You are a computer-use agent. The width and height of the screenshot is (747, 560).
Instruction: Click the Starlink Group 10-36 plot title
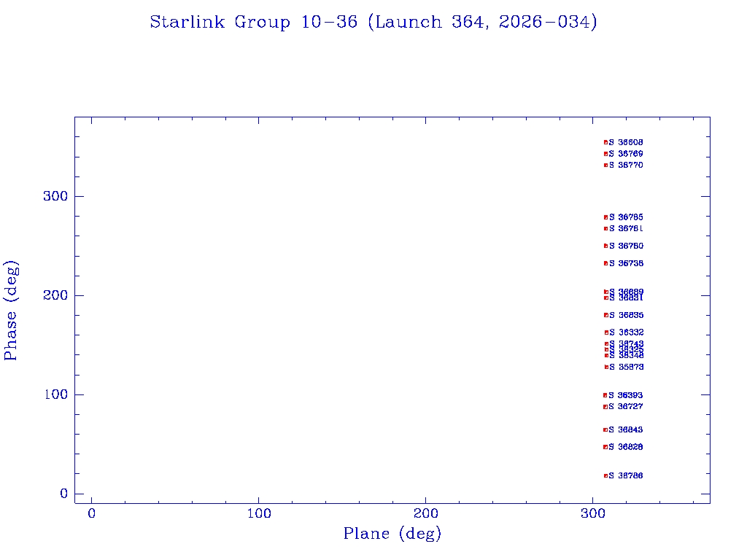(x=373, y=23)
